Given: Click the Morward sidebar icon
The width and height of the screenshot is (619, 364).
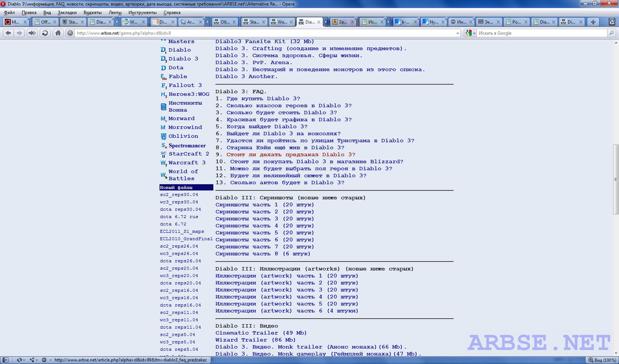Looking at the screenshot, I should [x=164, y=119].
